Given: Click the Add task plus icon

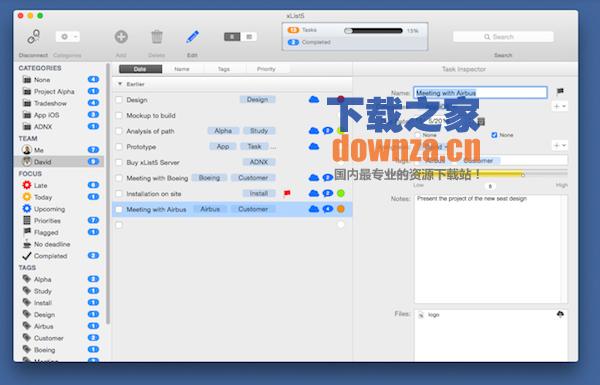Looking at the screenshot, I should [121, 37].
